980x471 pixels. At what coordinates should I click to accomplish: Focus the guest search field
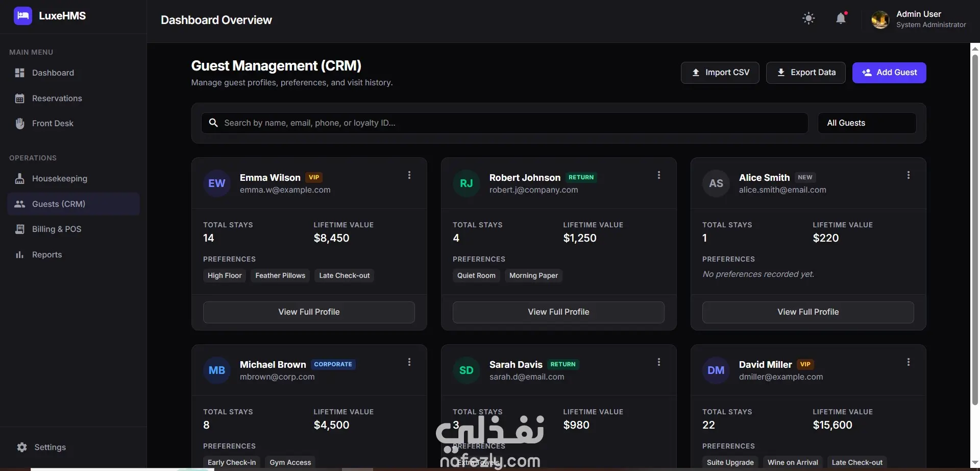pos(504,123)
